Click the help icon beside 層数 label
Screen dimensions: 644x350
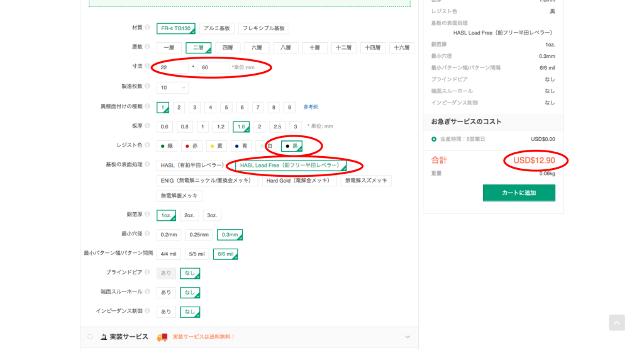point(147,47)
